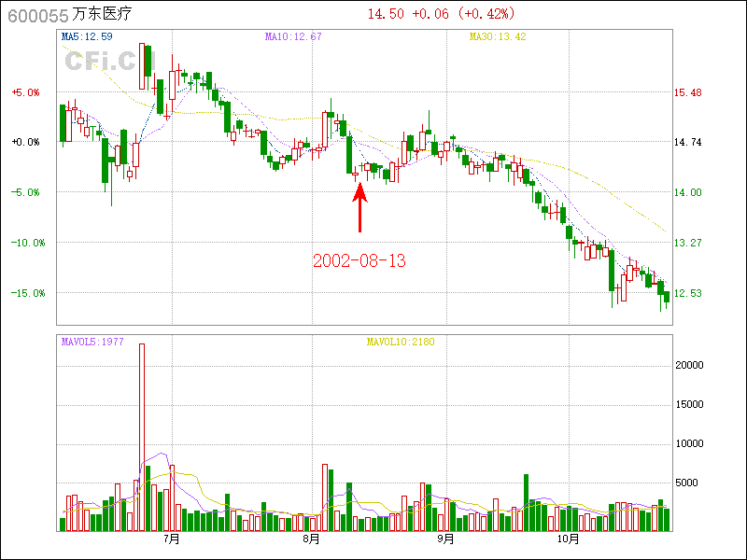Image resolution: width=747 pixels, height=560 pixels.
Task: Click the 7月 month axis label
Action: tap(171, 539)
